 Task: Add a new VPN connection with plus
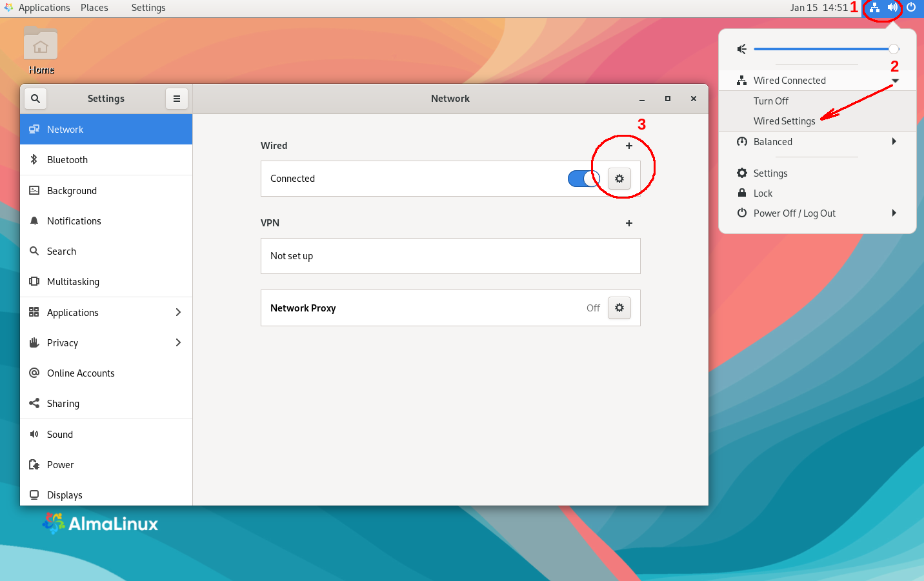628,223
